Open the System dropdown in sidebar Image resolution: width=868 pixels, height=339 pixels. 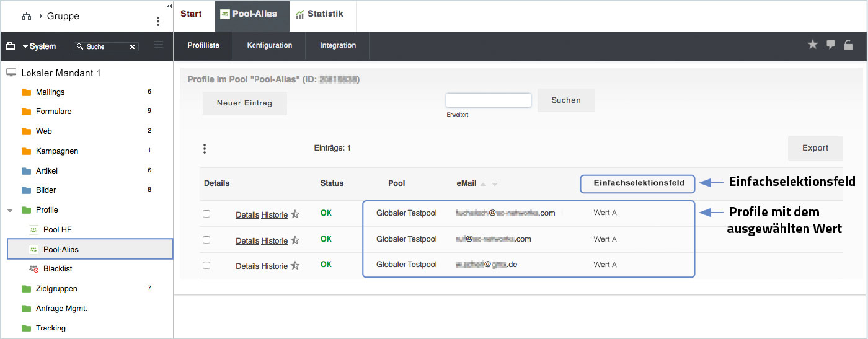pyautogui.click(x=38, y=46)
